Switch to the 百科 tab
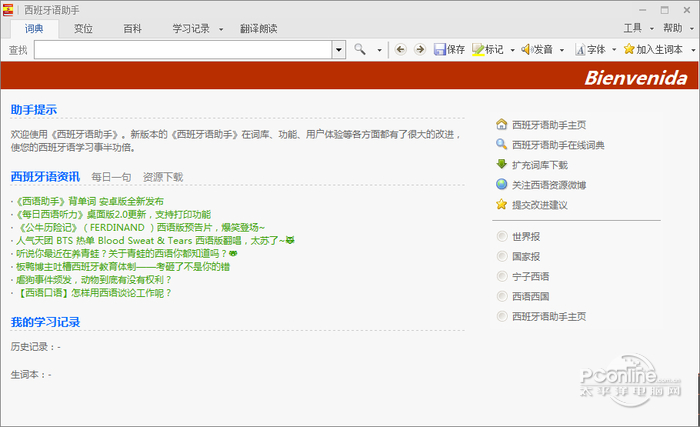The width and height of the screenshot is (700, 427). pyautogui.click(x=132, y=29)
